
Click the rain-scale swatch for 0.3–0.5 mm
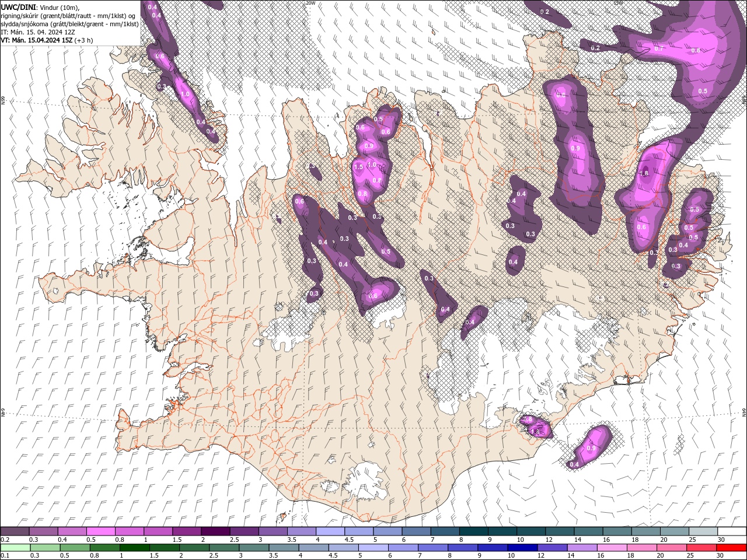pyautogui.click(x=46, y=548)
